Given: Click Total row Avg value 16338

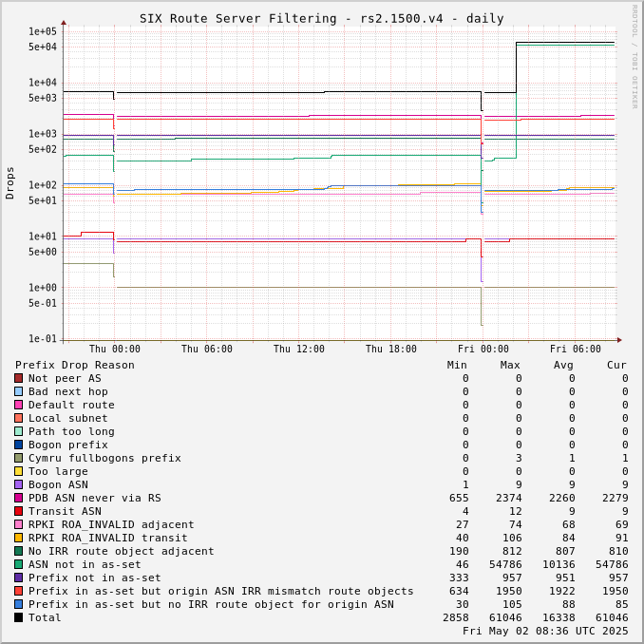Looking at the screenshot, I should coord(559,617).
